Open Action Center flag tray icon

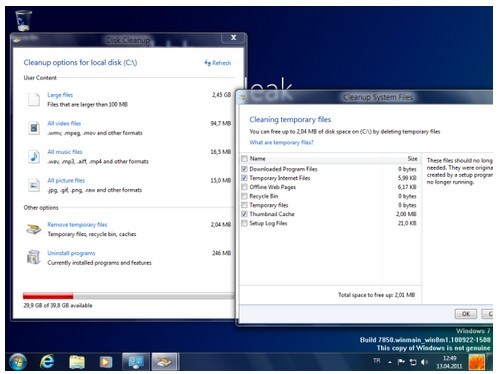click(401, 362)
